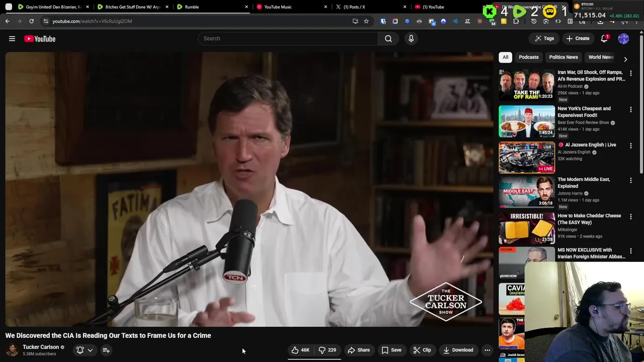Click the install app icon in address bar
The height and width of the screenshot is (362, 644).
tap(355, 21)
